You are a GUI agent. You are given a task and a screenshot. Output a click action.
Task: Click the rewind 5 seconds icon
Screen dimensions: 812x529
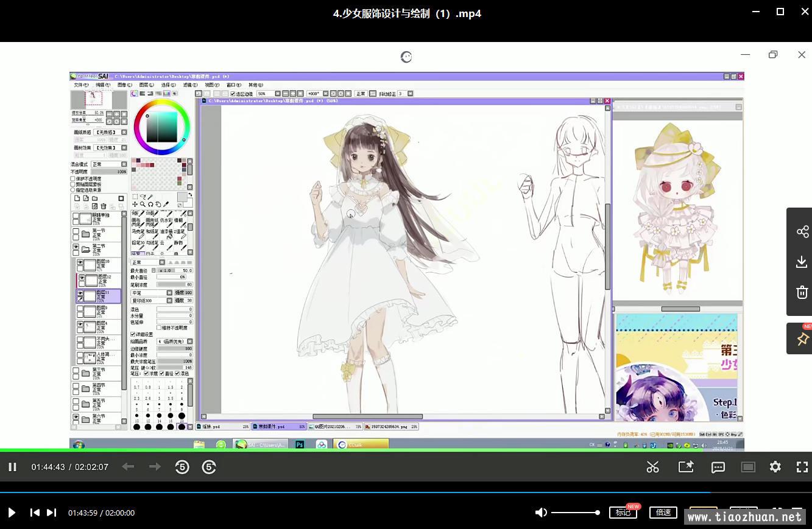[x=182, y=467]
